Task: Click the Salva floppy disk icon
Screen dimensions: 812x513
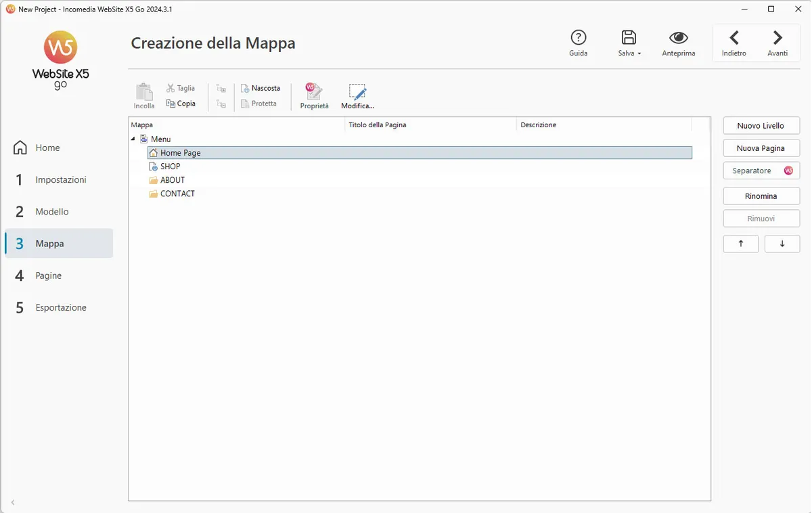Action: point(629,38)
